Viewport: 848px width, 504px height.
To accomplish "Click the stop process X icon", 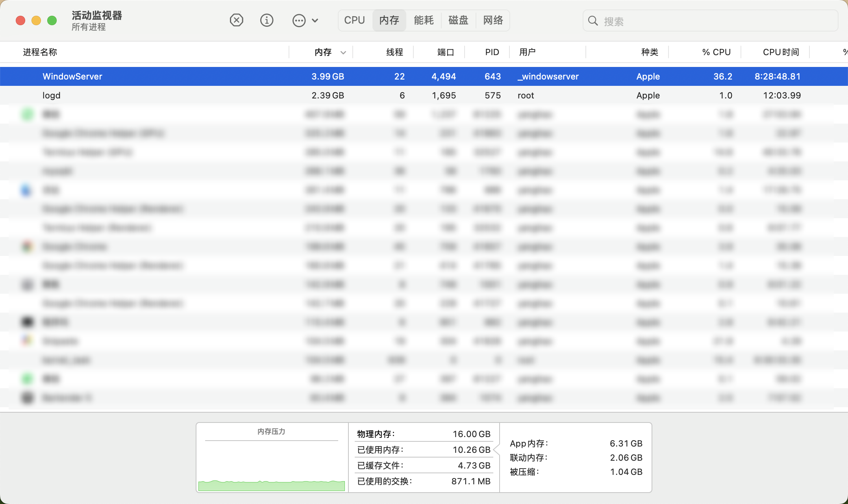I will tap(236, 20).
